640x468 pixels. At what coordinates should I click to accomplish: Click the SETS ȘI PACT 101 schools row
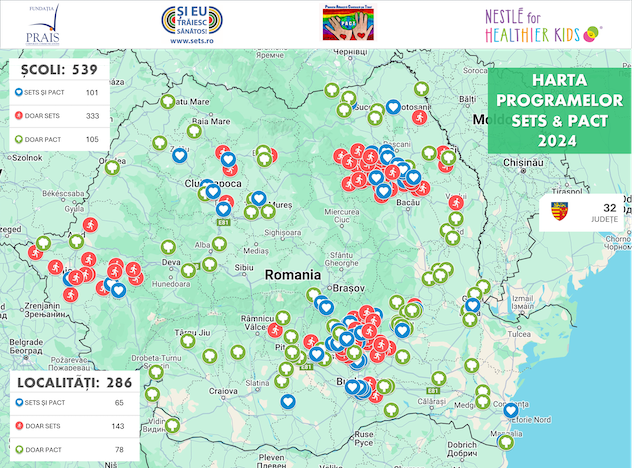click(60, 93)
